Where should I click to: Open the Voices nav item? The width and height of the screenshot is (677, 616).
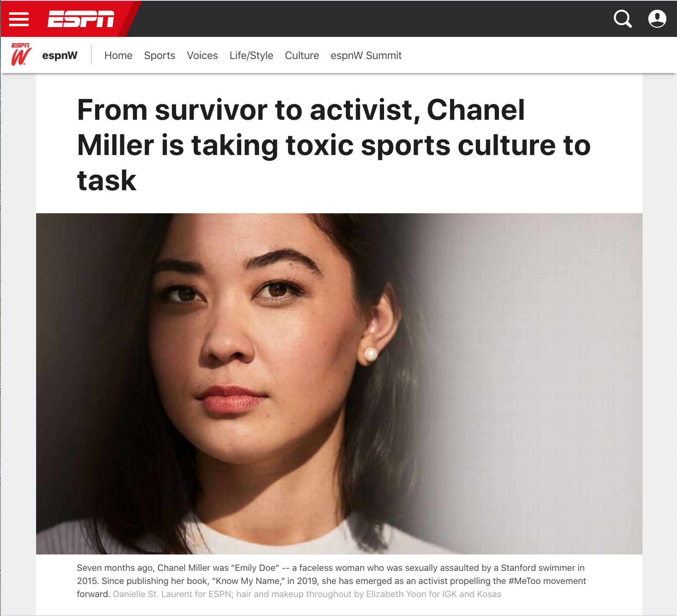pos(202,55)
